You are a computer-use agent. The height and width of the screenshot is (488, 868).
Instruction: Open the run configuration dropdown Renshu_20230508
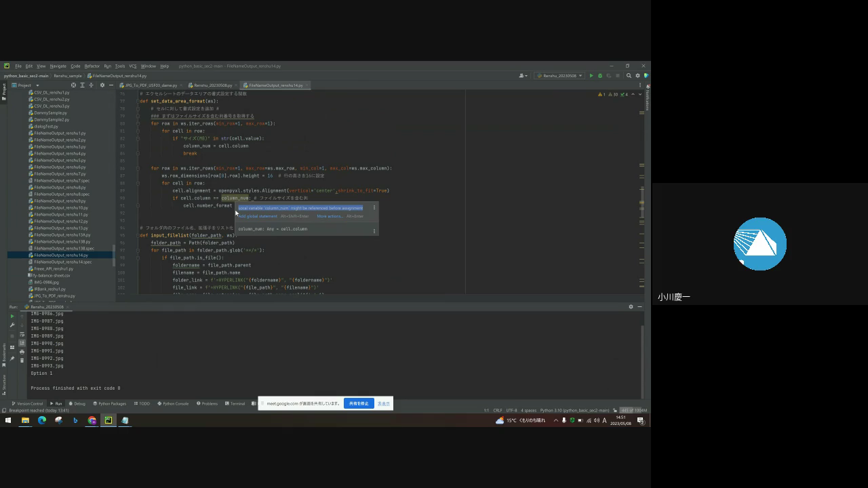pos(559,76)
